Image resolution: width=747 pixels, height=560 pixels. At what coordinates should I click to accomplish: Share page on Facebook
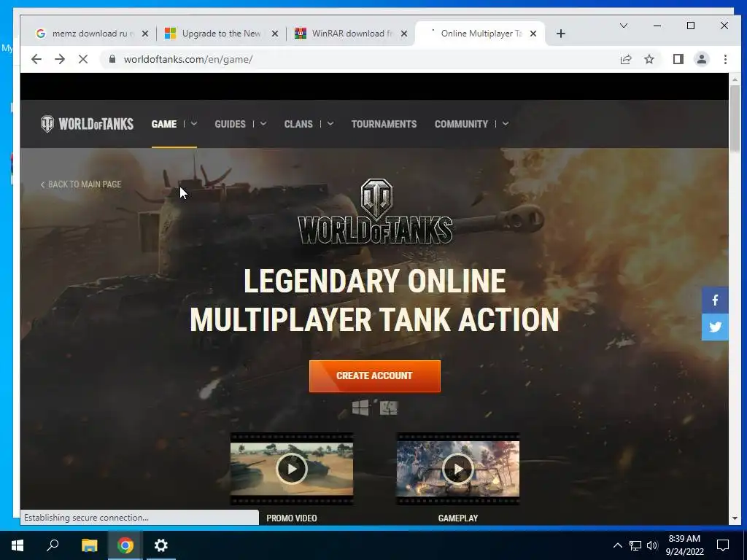715,300
